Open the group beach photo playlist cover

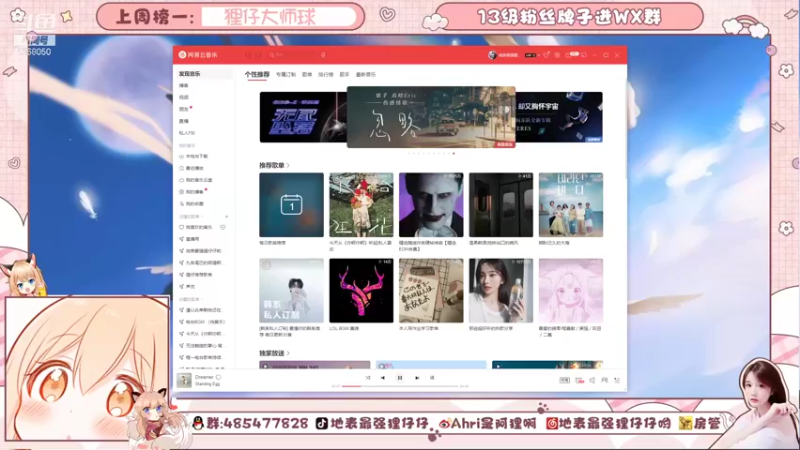tap(571, 205)
